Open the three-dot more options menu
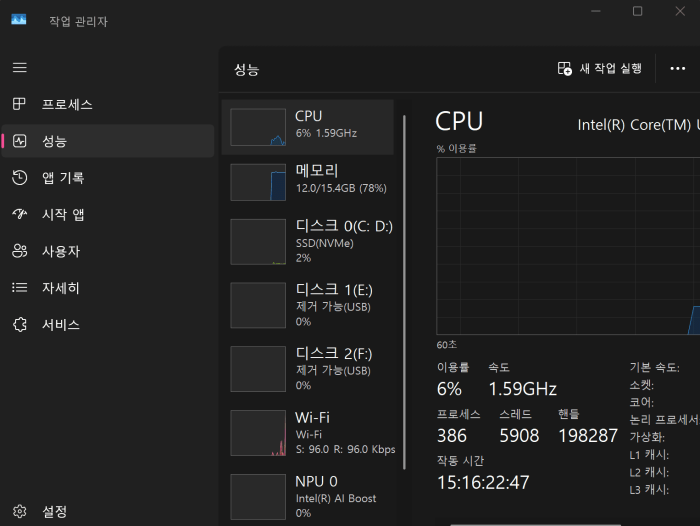700x526 pixels. click(x=678, y=68)
